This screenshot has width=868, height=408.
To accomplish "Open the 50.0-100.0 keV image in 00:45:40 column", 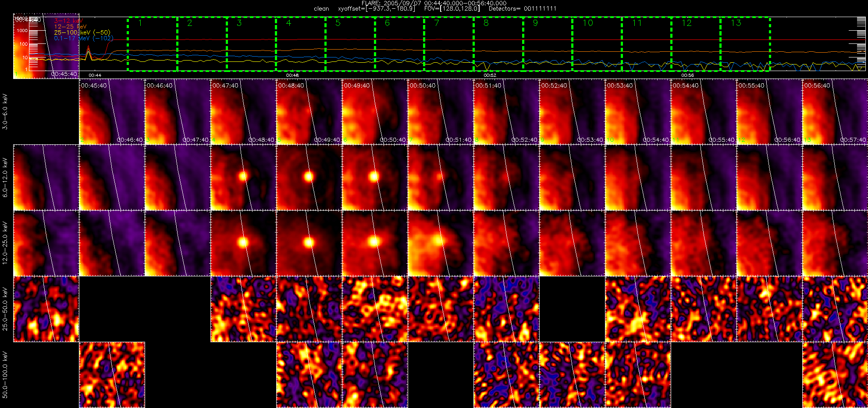I will [112, 375].
